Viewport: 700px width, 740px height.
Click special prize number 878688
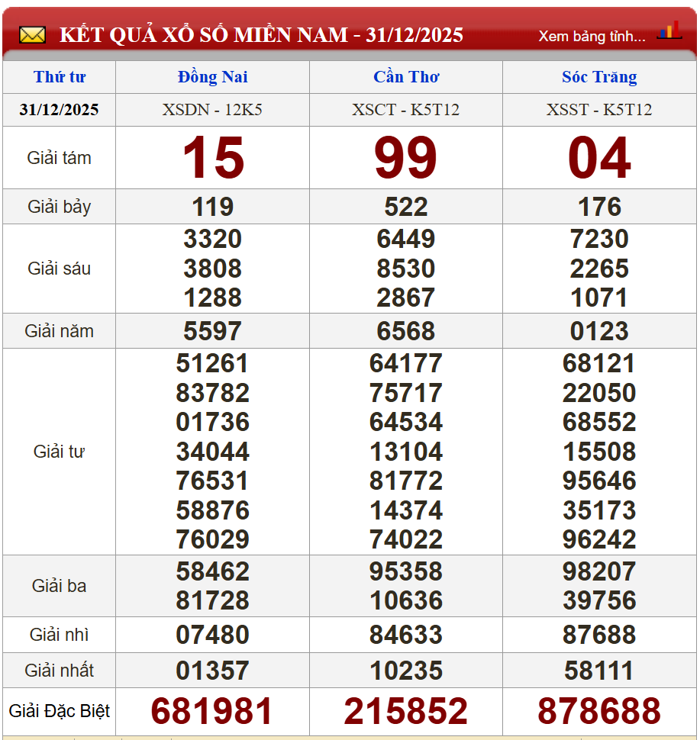[x=599, y=711]
